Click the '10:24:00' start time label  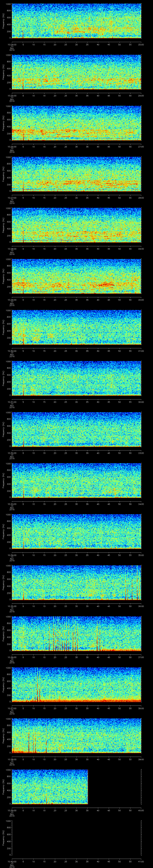pyautogui.click(x=12, y=44)
